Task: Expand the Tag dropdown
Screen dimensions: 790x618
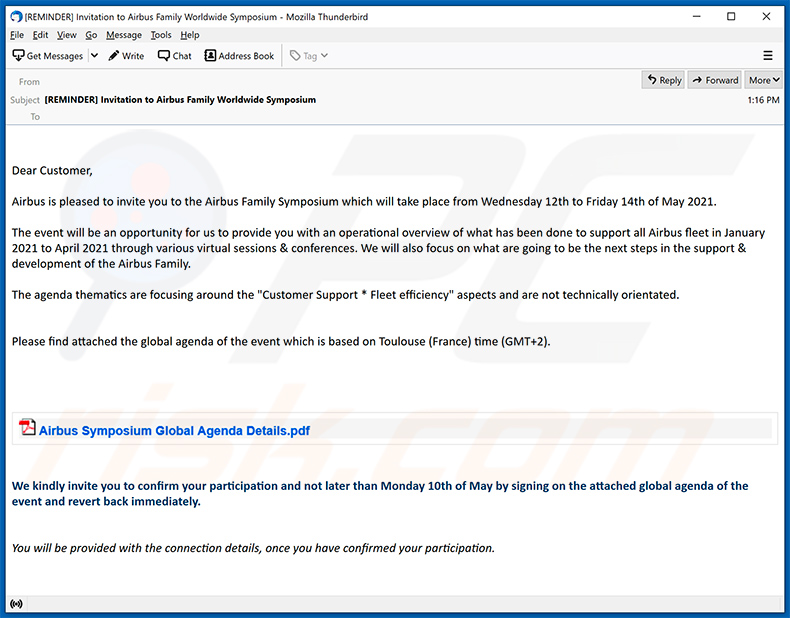Action: coord(309,56)
